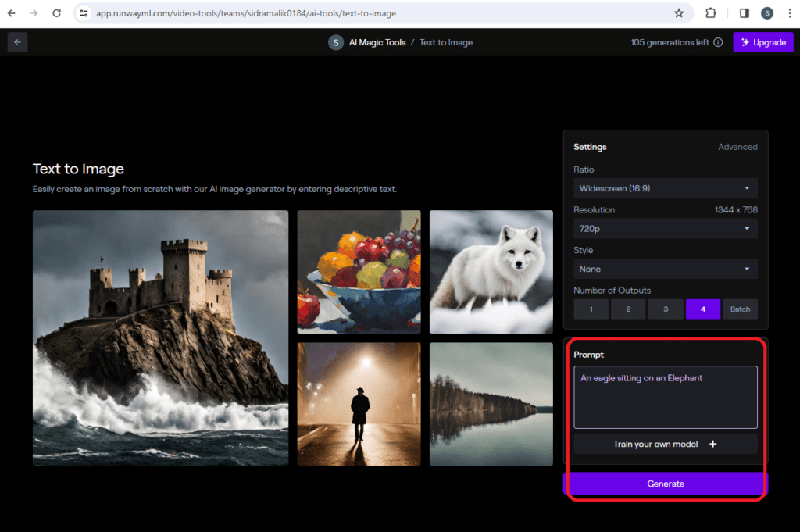Click the site information icon in address bar
The width and height of the screenshot is (800, 532).
tap(83, 12)
